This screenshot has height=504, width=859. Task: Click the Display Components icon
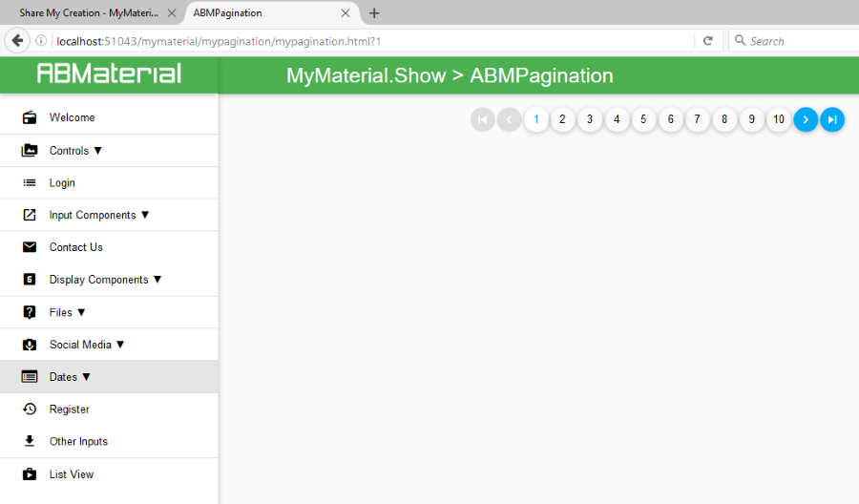tap(30, 280)
